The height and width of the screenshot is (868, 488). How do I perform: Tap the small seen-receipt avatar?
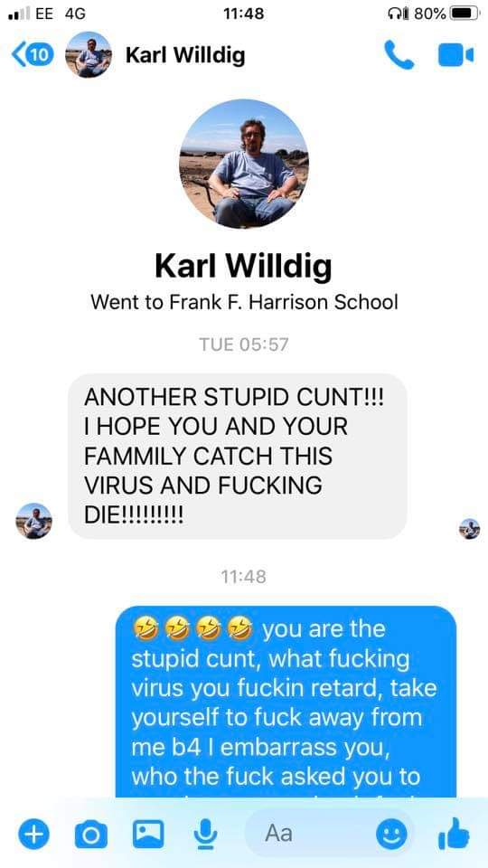470,529
